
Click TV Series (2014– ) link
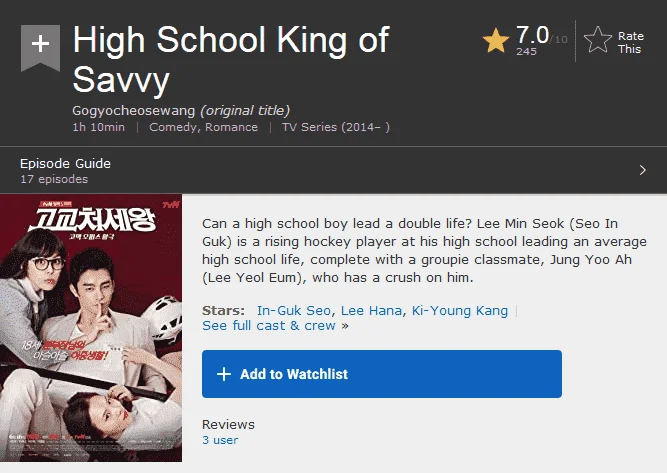pyautogui.click(x=336, y=127)
